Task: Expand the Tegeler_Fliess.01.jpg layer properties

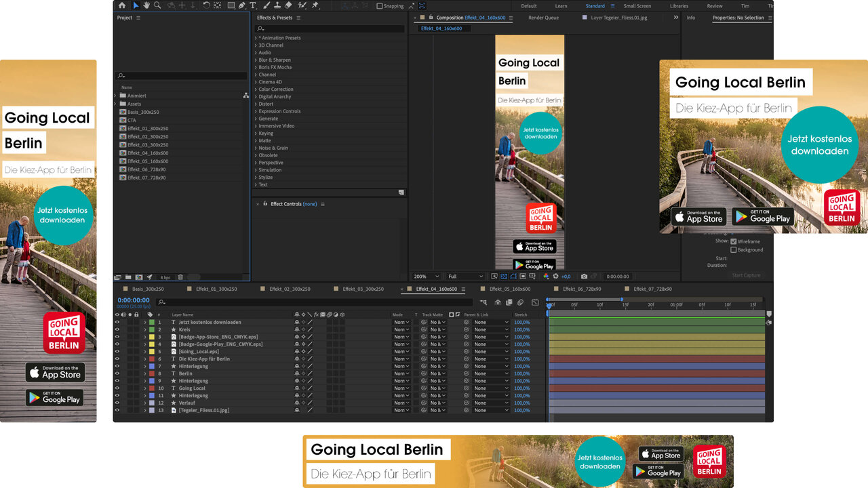Action: click(144, 411)
